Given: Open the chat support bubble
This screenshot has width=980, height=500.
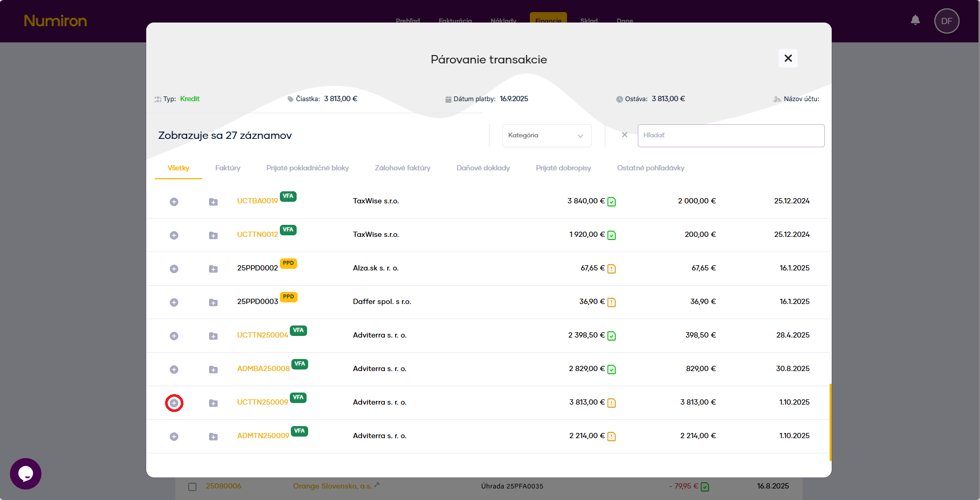Looking at the screenshot, I should [x=26, y=473].
